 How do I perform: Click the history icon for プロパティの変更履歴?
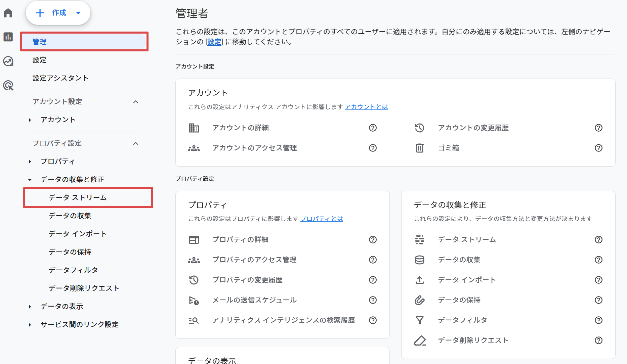coord(194,280)
